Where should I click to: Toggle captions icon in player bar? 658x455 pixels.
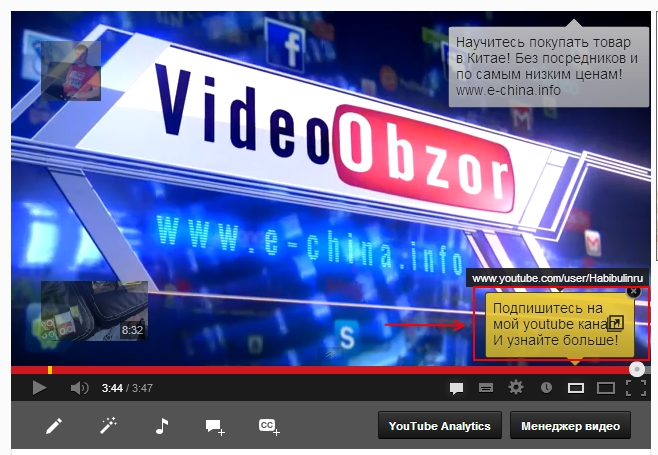tap(486, 388)
